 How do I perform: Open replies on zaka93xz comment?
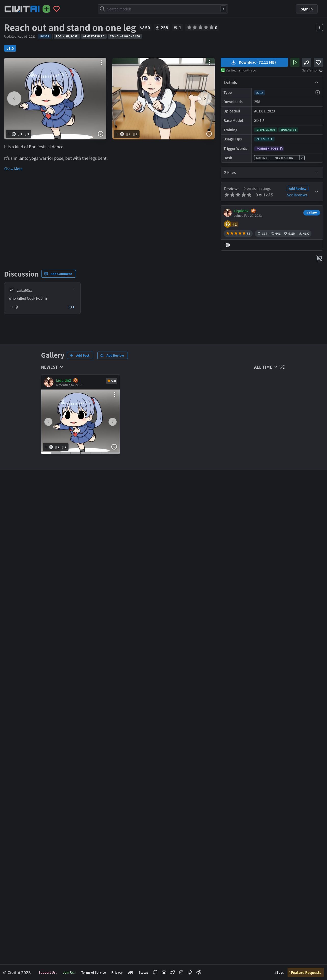(x=72, y=307)
